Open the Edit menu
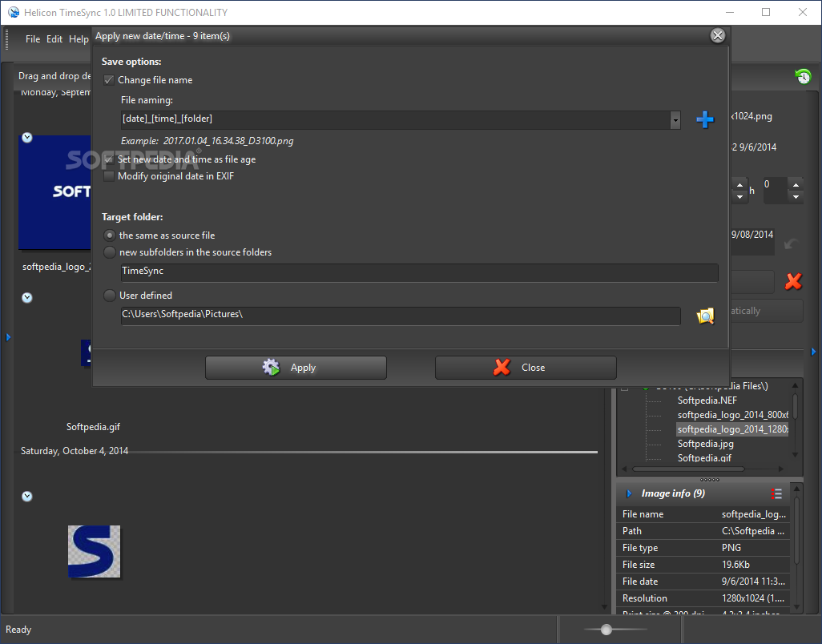Screen dimensions: 822x644 coord(54,38)
